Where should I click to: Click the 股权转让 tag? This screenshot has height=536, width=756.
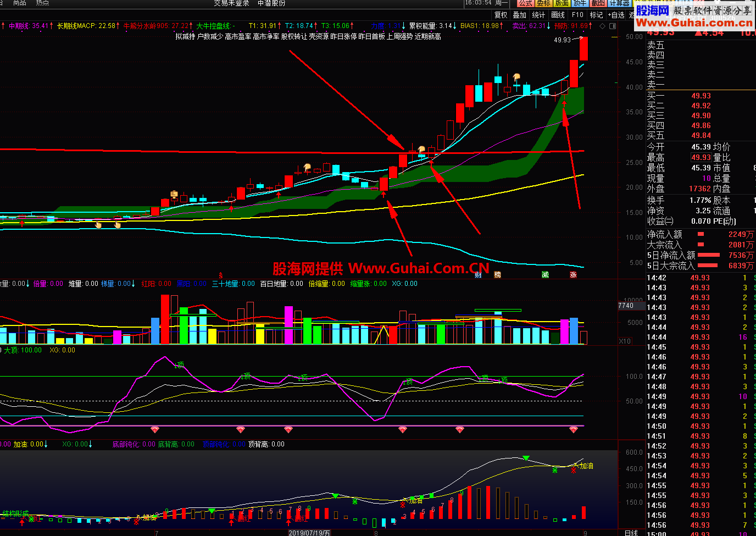coord(294,37)
